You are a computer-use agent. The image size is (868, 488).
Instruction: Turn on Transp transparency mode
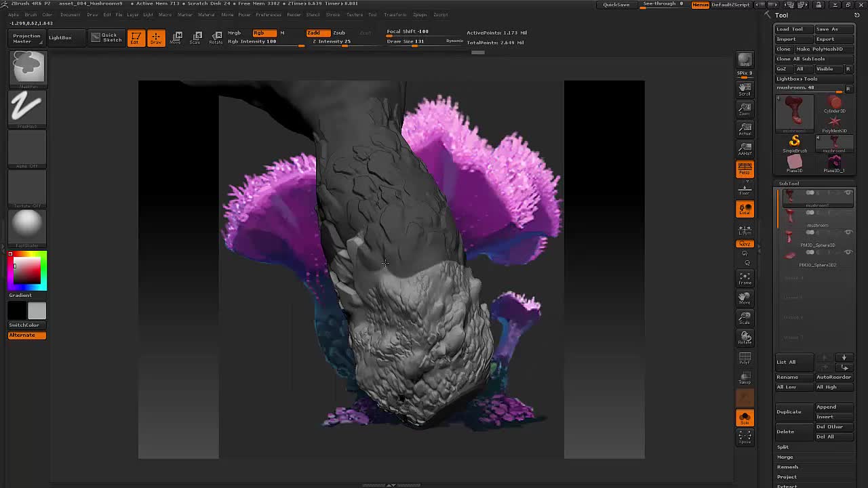point(745,378)
